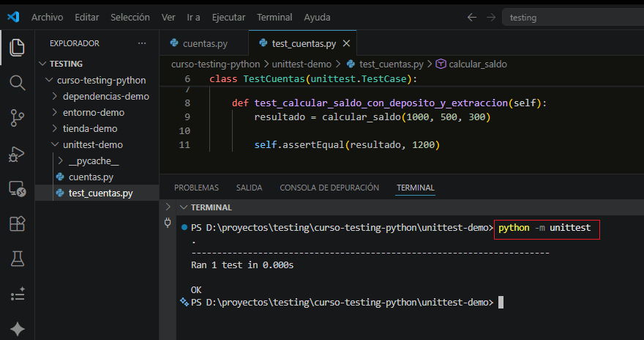Click the curso-testing-python breadcrumb

pos(216,64)
